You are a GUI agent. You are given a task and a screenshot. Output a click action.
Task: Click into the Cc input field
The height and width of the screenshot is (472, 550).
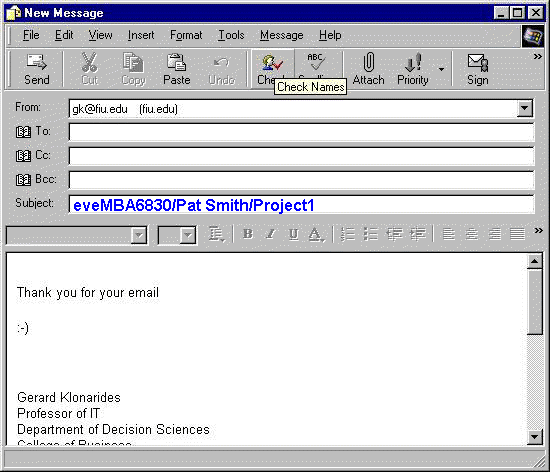click(301, 156)
